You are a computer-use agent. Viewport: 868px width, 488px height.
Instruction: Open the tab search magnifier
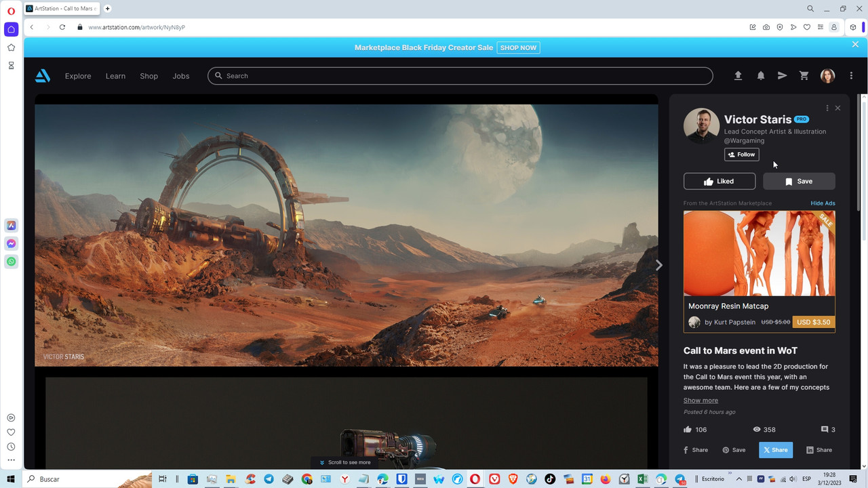coord(810,9)
